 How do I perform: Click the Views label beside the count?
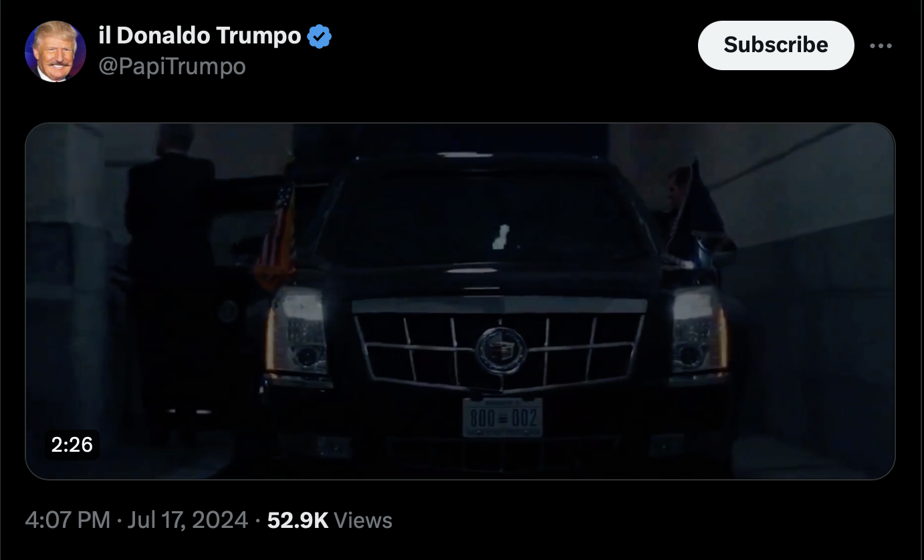[x=362, y=520]
